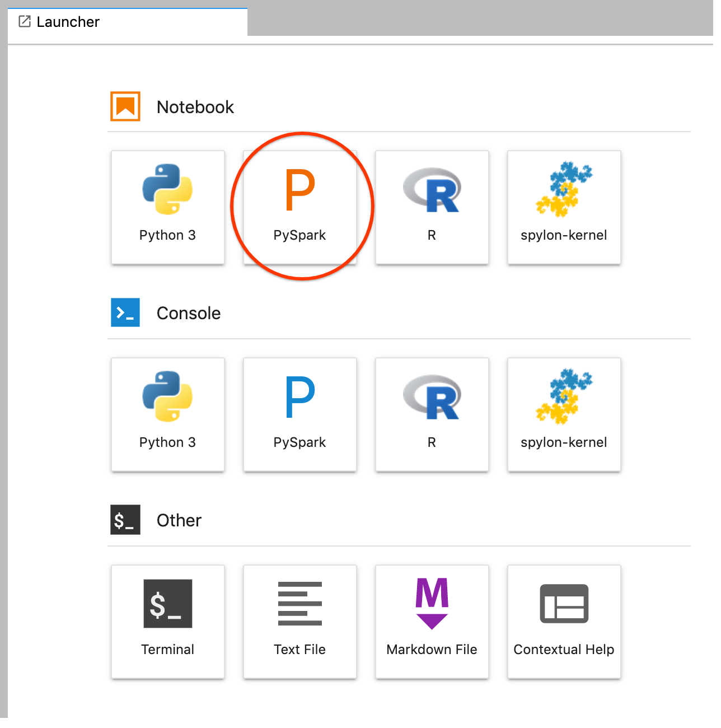
Task: Create a new Markdown File
Action: (x=432, y=621)
